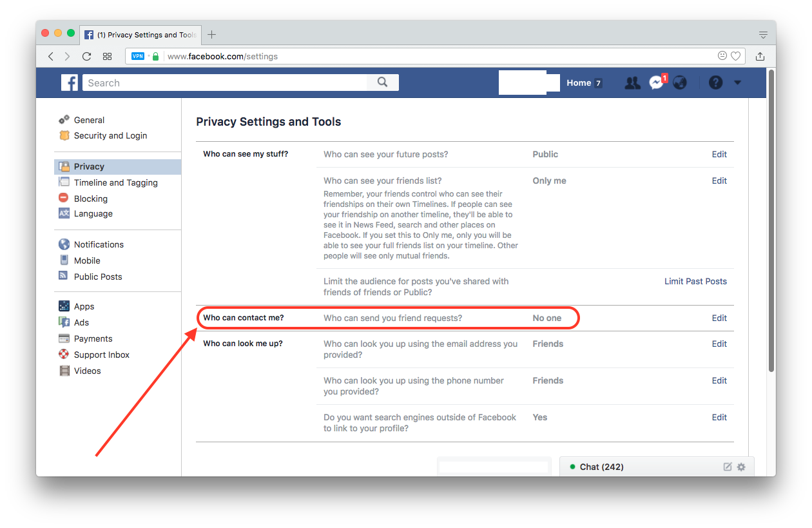Click the browser Back arrow
Image resolution: width=812 pixels, height=528 pixels.
tap(51, 56)
